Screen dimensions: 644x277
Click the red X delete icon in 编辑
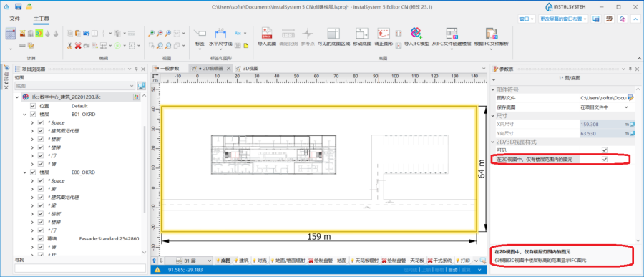pyautogui.click(x=77, y=46)
